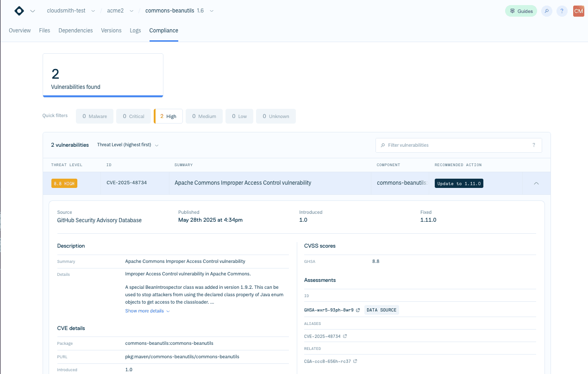This screenshot has height=374, width=588.
Task: Open the dropdown chevron beside the logo
Action: (32, 11)
